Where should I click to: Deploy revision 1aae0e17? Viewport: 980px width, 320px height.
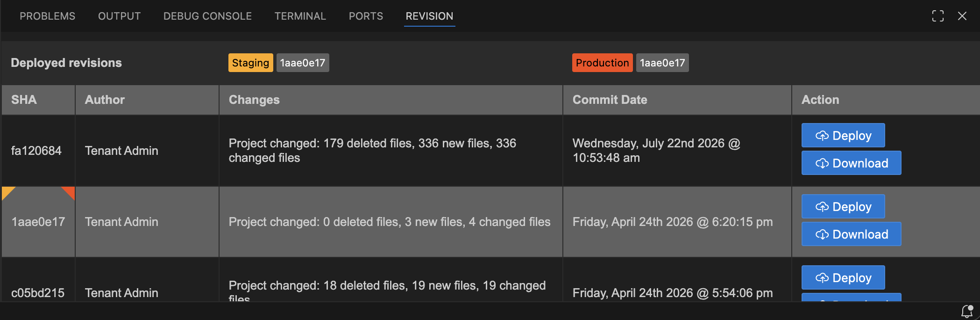pos(843,206)
